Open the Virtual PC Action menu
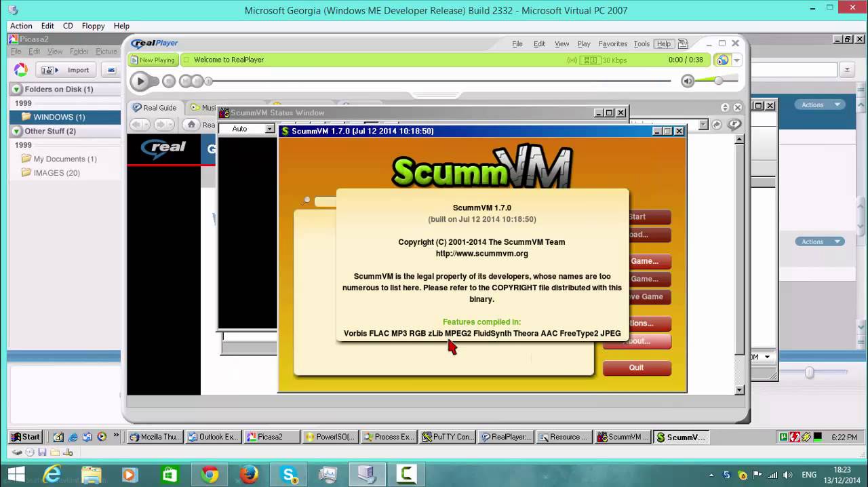868x487 pixels. point(21,26)
